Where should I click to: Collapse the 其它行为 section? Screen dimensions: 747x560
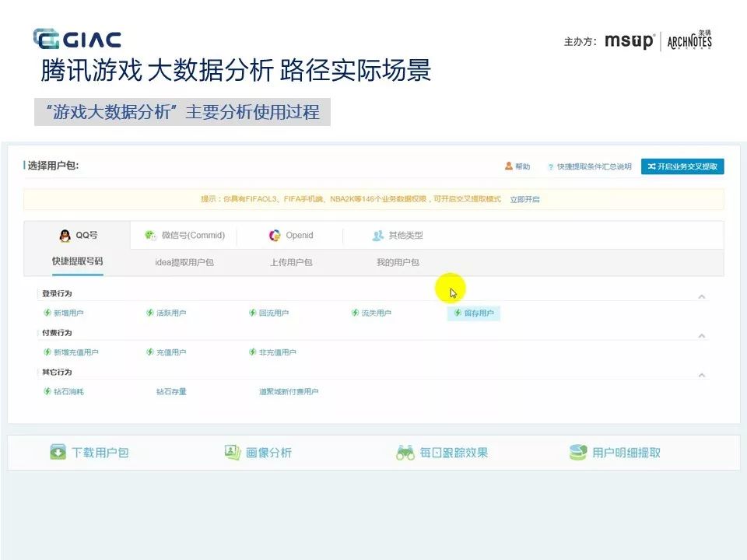pos(702,375)
